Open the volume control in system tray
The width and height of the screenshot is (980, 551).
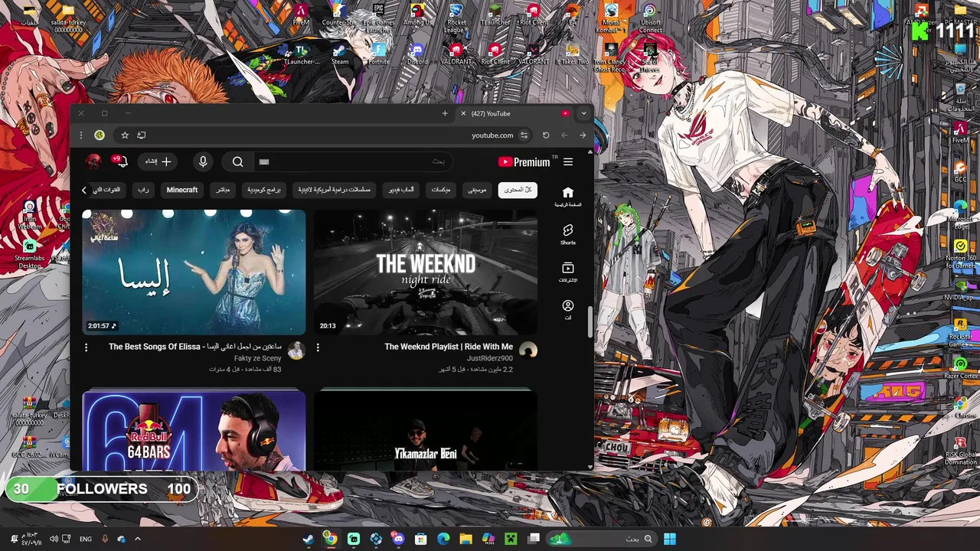coord(54,539)
